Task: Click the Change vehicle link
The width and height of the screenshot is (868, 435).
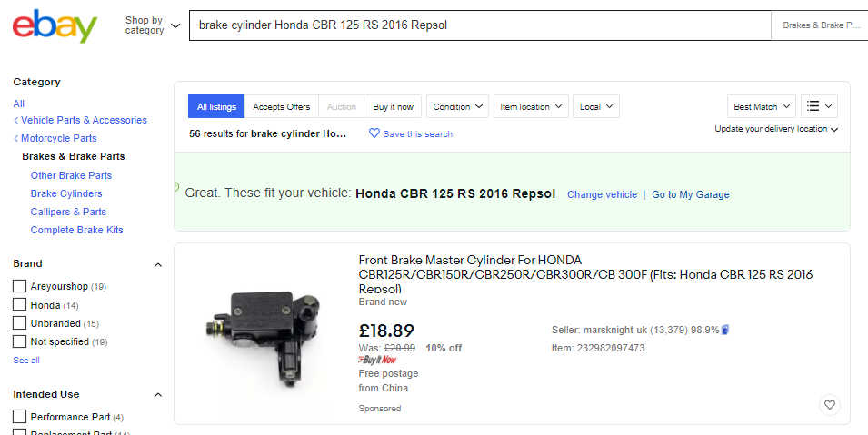Action: tap(602, 194)
